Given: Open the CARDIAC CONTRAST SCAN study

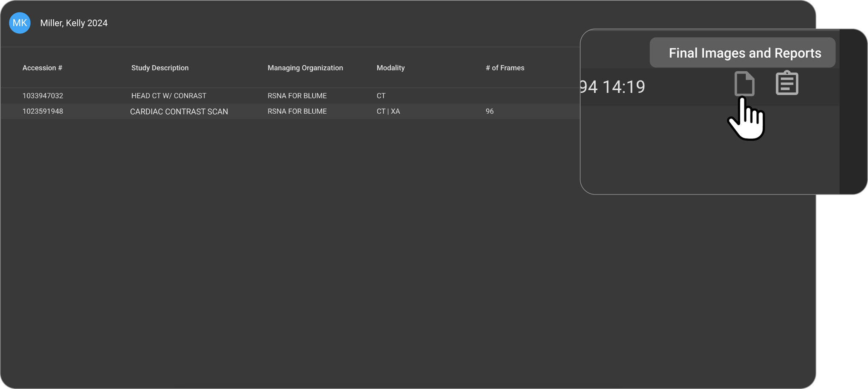Looking at the screenshot, I should point(179,112).
